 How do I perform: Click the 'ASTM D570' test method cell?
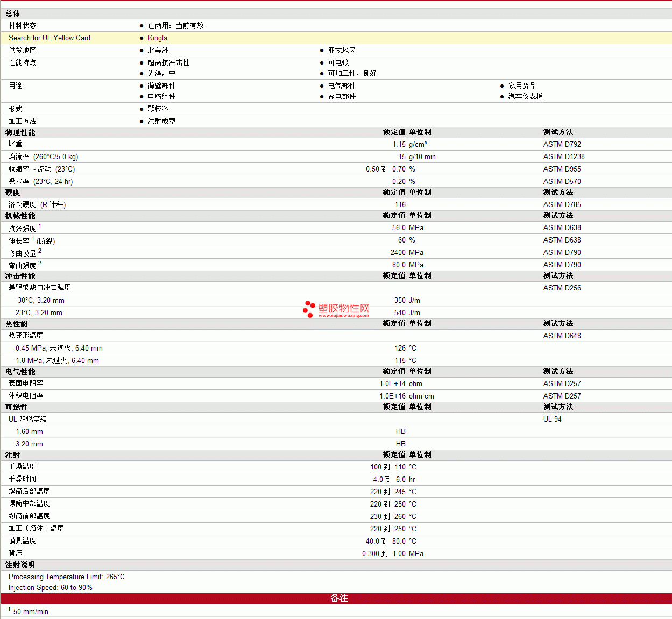pos(562,181)
